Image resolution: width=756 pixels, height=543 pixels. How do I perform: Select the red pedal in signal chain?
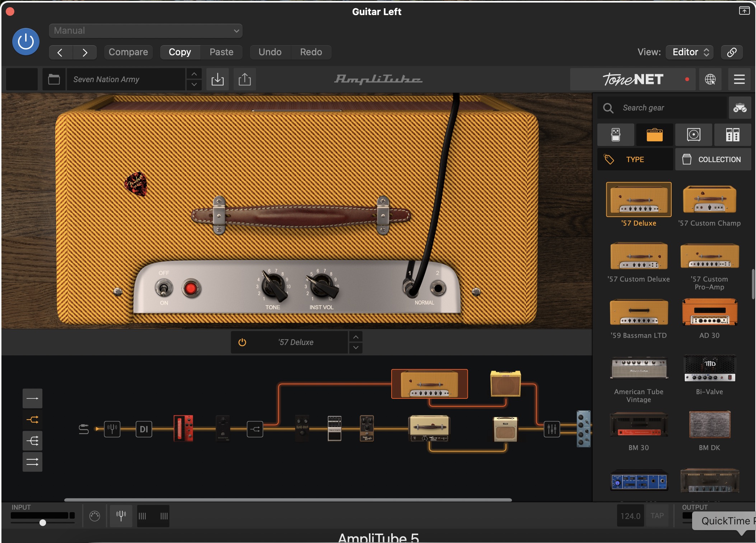(x=183, y=428)
